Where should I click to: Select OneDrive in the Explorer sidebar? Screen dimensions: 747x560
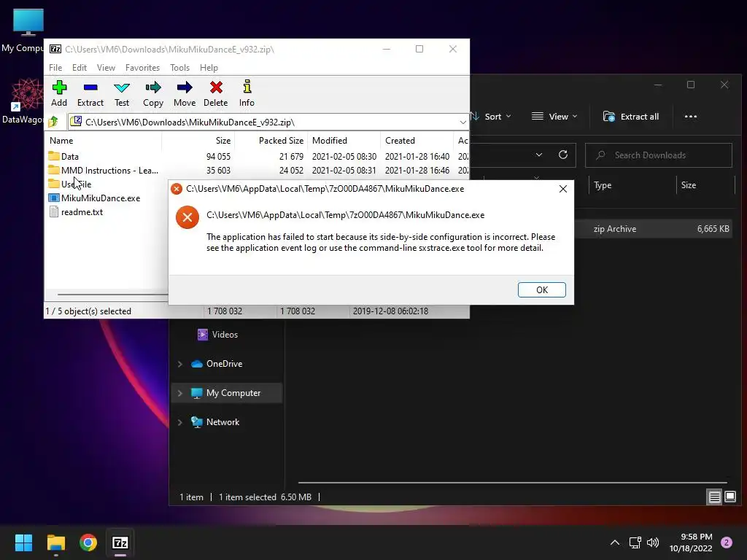217,364
